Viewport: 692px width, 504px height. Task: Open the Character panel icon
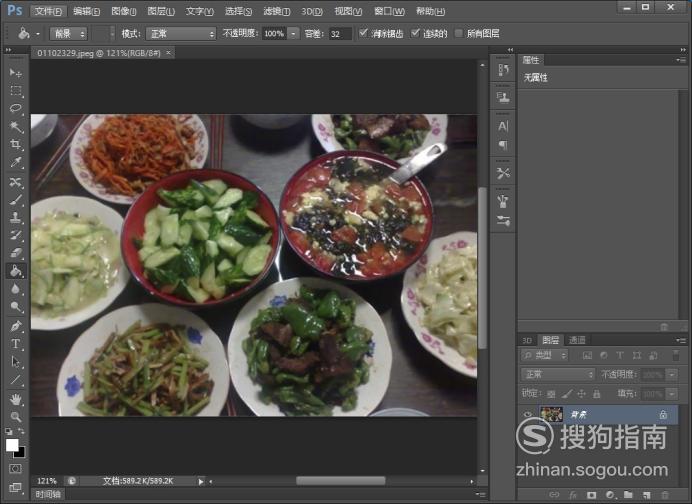point(503,126)
